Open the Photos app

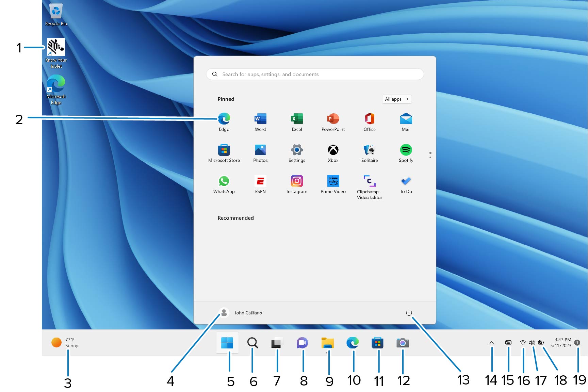tap(260, 153)
